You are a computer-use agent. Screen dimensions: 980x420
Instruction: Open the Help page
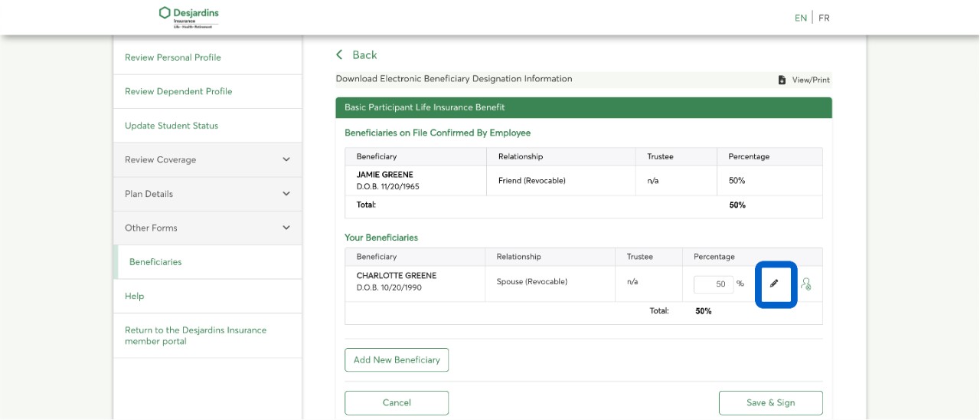(135, 296)
